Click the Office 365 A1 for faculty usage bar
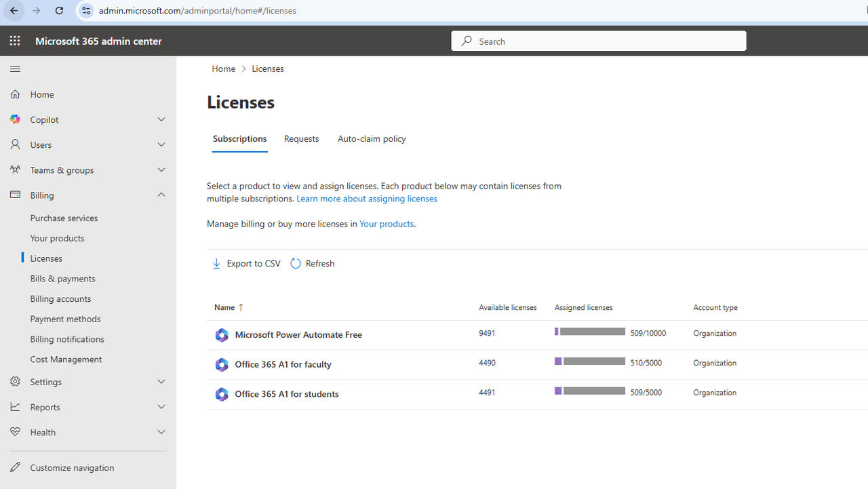Image resolution: width=868 pixels, height=489 pixels. [590, 361]
